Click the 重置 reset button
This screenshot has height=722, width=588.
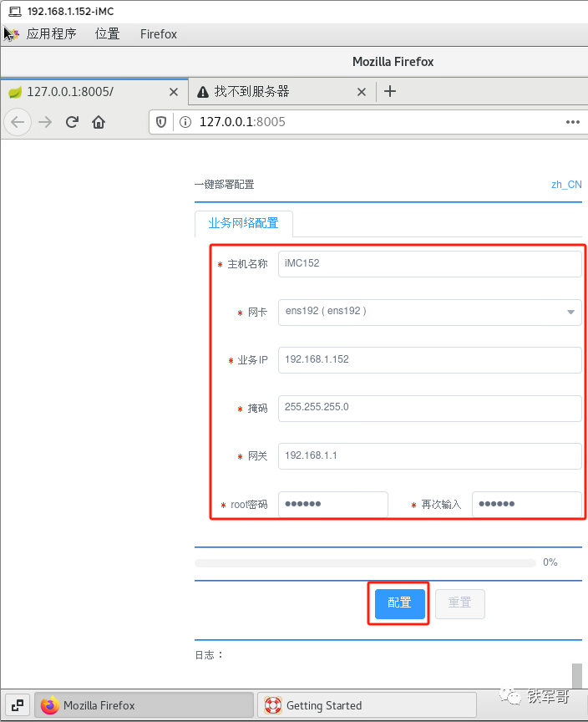pyautogui.click(x=459, y=603)
